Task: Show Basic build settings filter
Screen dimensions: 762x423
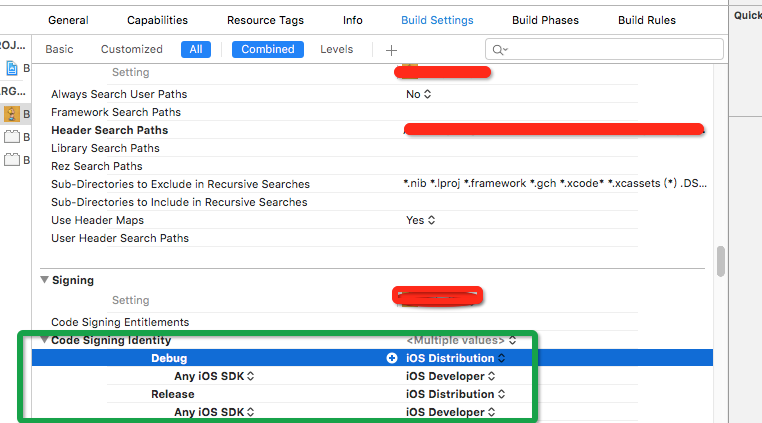Action: (x=59, y=50)
